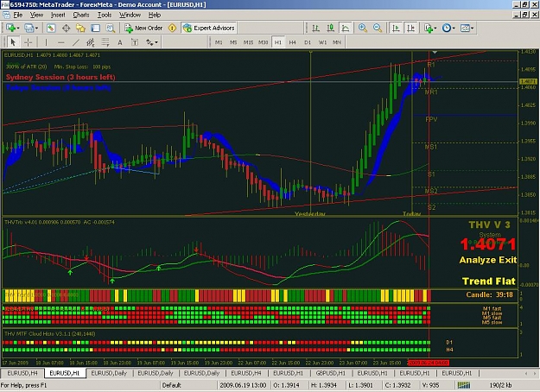This screenshot has width=540, height=392.
Task: Click the 'Candle: 39:18' countdown text
Action: point(489,294)
